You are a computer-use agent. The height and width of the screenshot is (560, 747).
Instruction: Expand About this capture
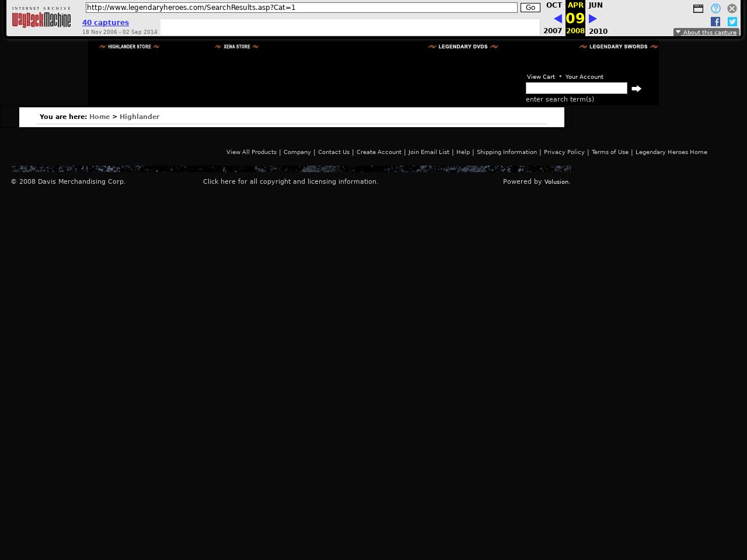tap(706, 33)
